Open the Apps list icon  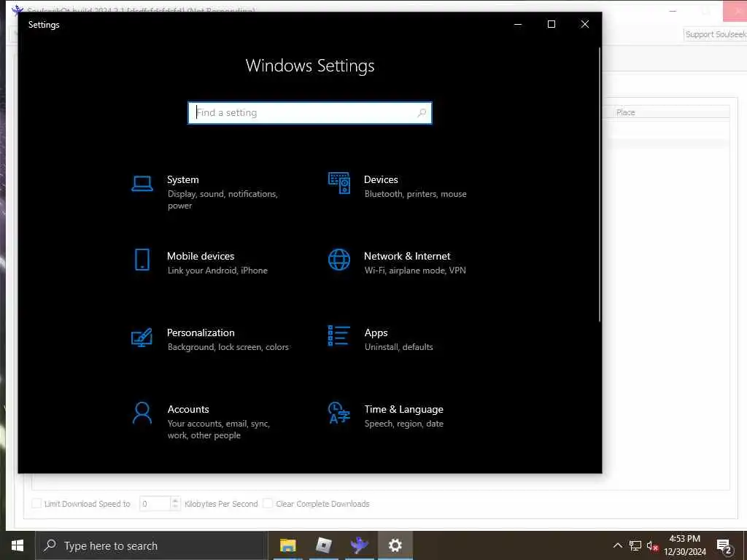[339, 335]
